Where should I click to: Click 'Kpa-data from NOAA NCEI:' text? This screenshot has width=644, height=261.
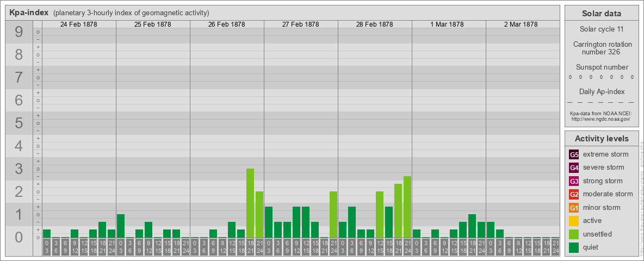point(602,113)
